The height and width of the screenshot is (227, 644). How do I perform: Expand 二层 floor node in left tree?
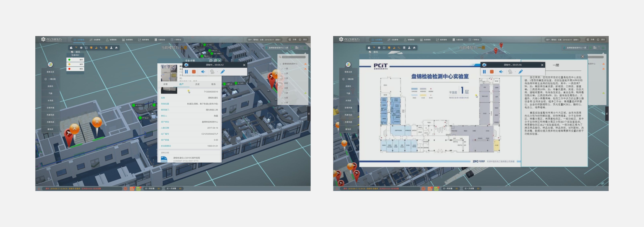(x=282, y=73)
